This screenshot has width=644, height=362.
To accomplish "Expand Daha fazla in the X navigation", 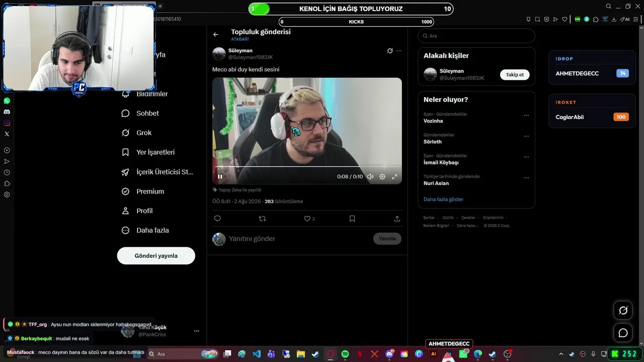I will click(x=146, y=230).
